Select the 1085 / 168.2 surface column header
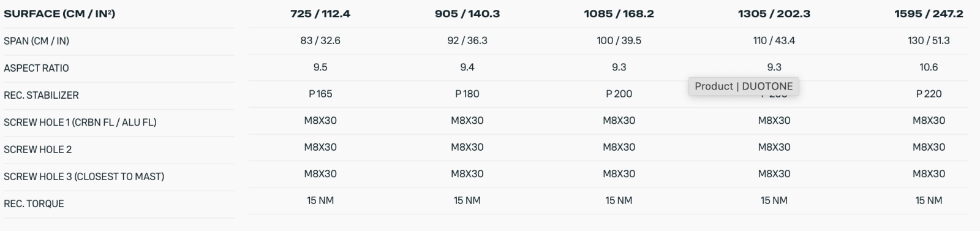Screen dimensions: 980x231 click(619, 13)
